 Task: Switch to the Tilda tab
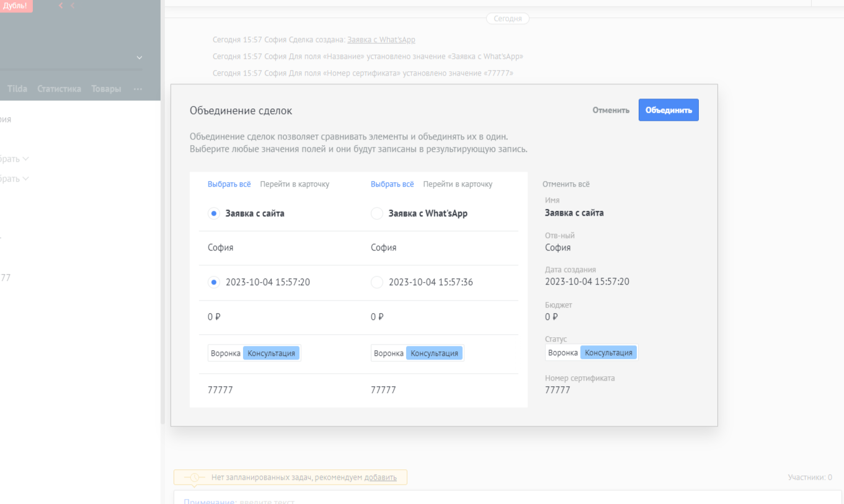[17, 89]
